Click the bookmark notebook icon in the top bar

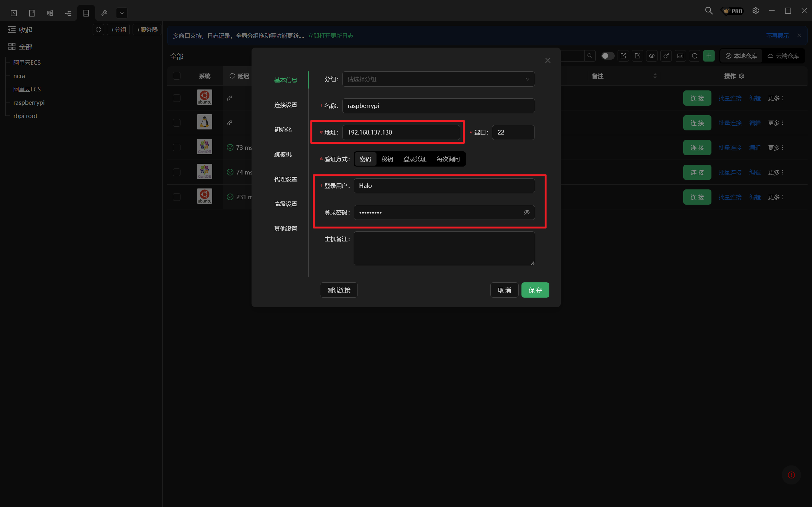point(32,13)
